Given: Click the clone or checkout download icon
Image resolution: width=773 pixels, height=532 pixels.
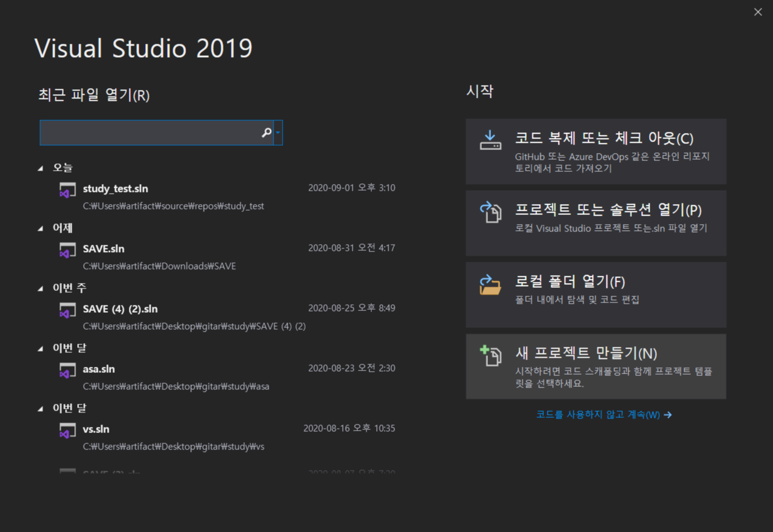Looking at the screenshot, I should click(x=490, y=140).
